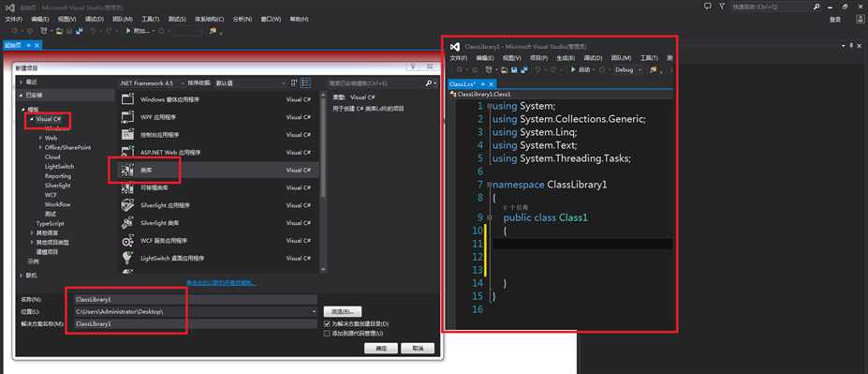Click the search magnifier in New Project dialog
Image resolution: width=868 pixels, height=374 pixels.
pyautogui.click(x=429, y=83)
